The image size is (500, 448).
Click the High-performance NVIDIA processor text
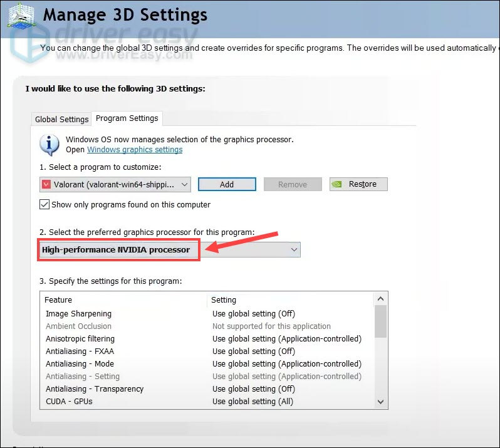tap(116, 249)
